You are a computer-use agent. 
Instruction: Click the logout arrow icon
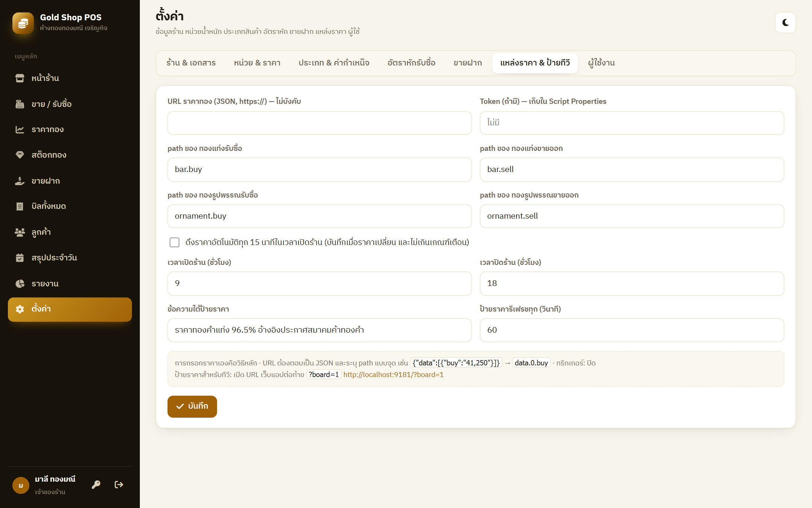(119, 485)
